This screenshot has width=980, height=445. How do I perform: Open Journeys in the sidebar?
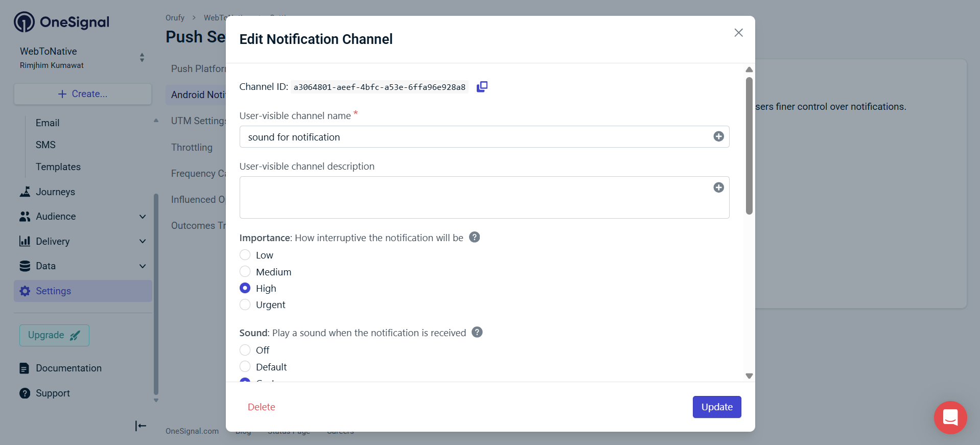pyautogui.click(x=55, y=192)
